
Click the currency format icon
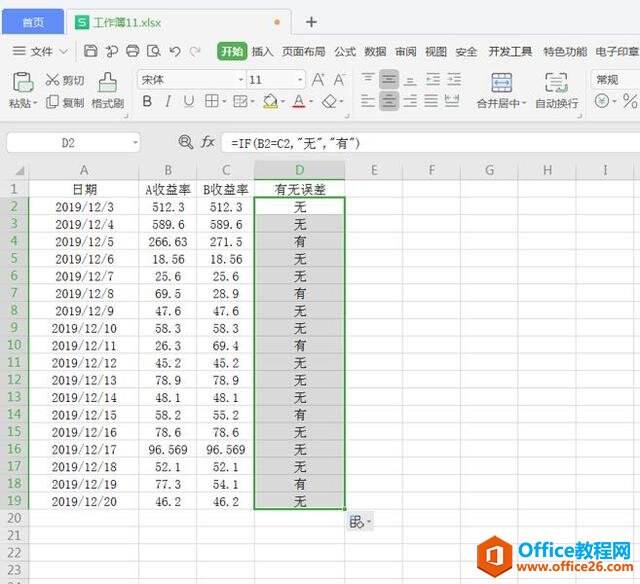(602, 101)
